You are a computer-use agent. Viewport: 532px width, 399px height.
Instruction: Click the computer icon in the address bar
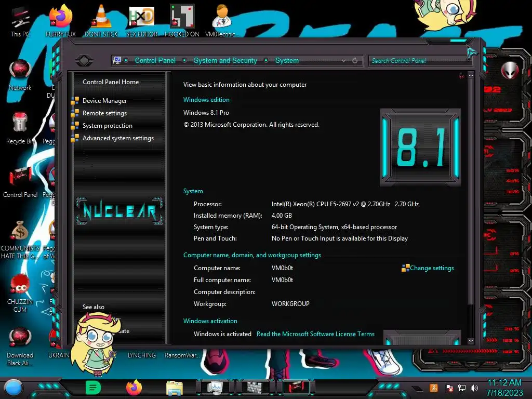click(x=117, y=60)
